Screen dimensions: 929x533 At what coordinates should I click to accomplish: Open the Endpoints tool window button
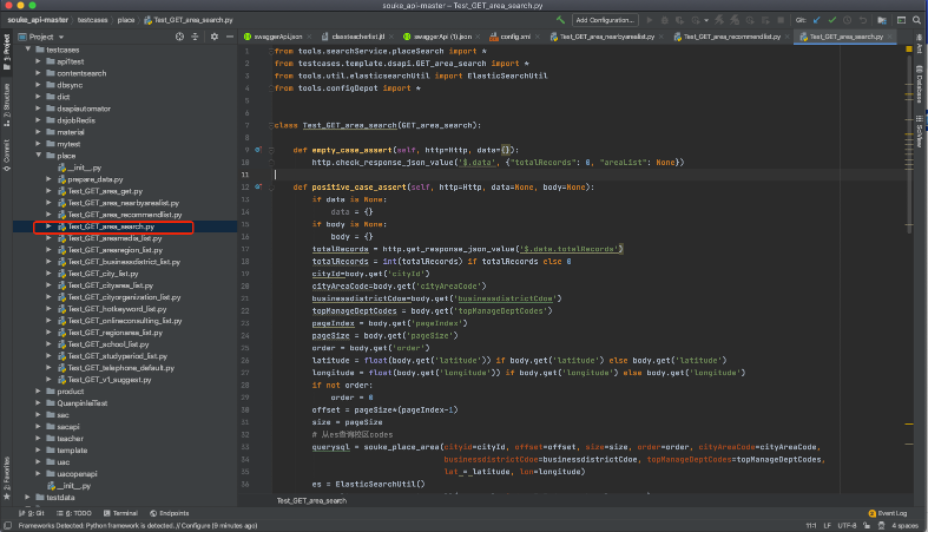(x=169, y=513)
